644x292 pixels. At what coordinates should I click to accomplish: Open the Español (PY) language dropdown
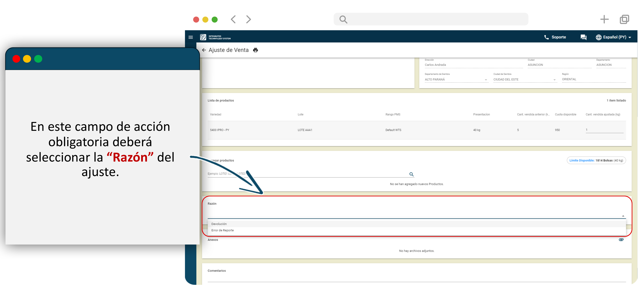(614, 37)
